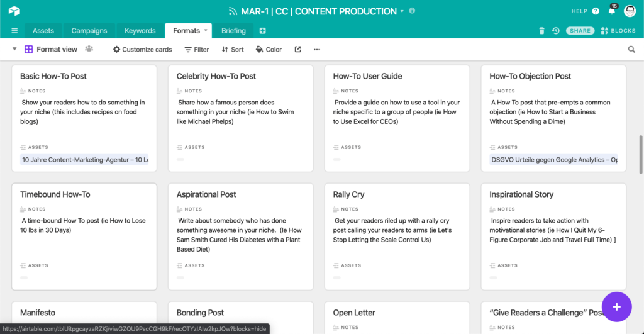Click the vertical scrollbar thumb
The height and width of the screenshot is (334, 644).
[x=640, y=155]
